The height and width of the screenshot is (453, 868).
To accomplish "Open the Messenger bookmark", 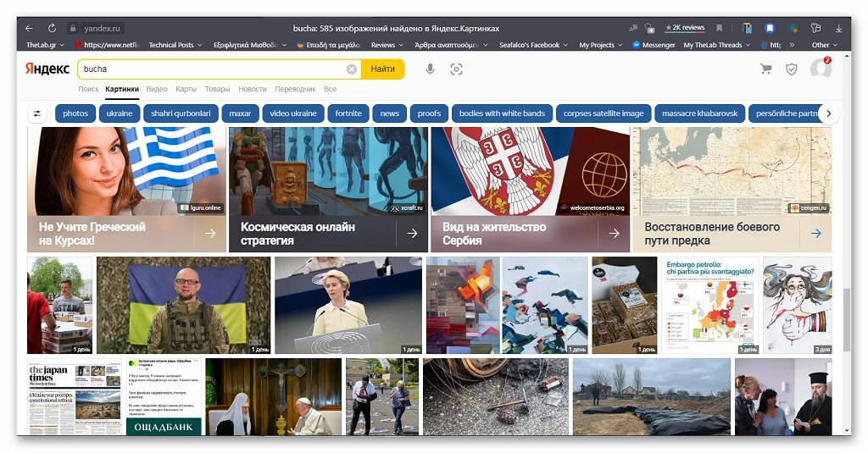I will pos(654,45).
